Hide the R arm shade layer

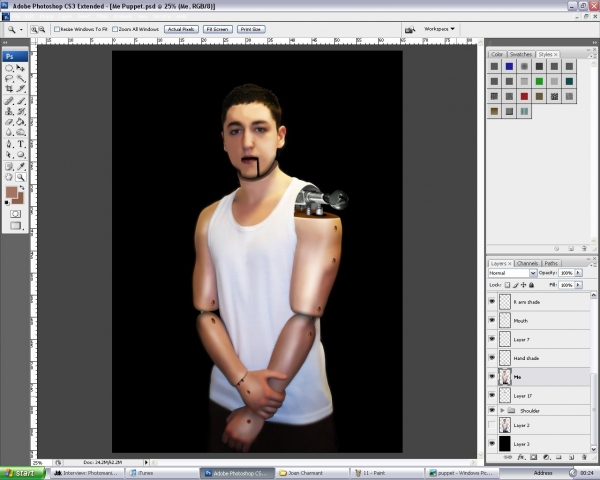point(492,302)
